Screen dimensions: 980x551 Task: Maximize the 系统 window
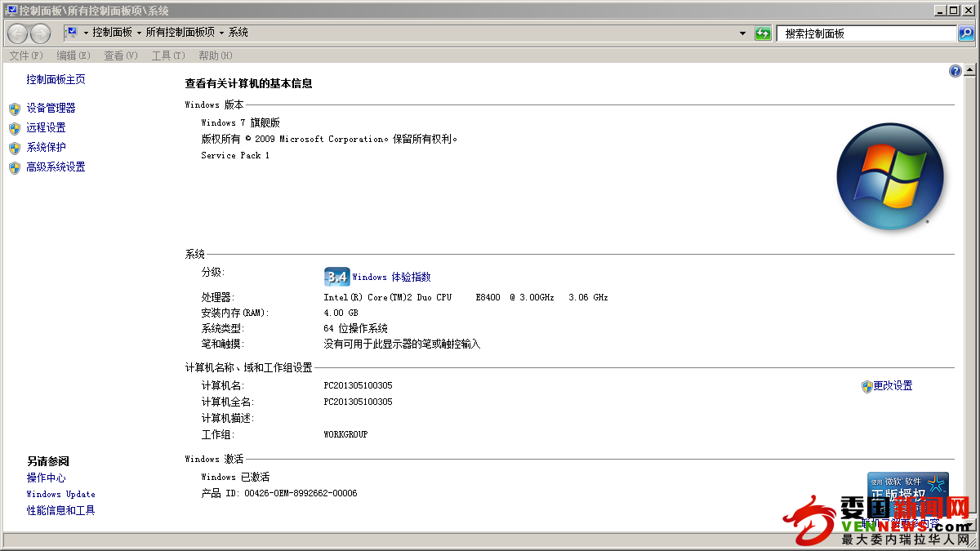tap(953, 10)
